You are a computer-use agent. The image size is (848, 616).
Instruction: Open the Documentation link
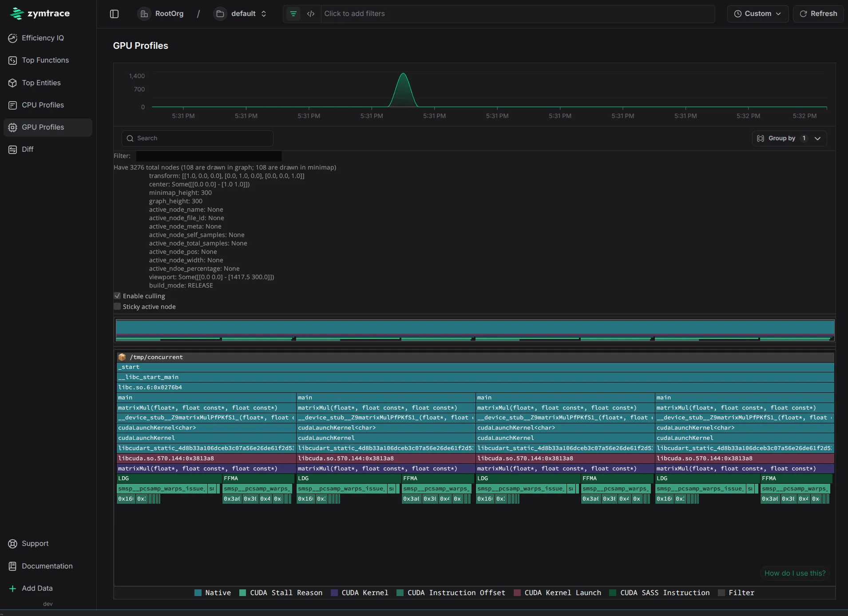tap(48, 566)
